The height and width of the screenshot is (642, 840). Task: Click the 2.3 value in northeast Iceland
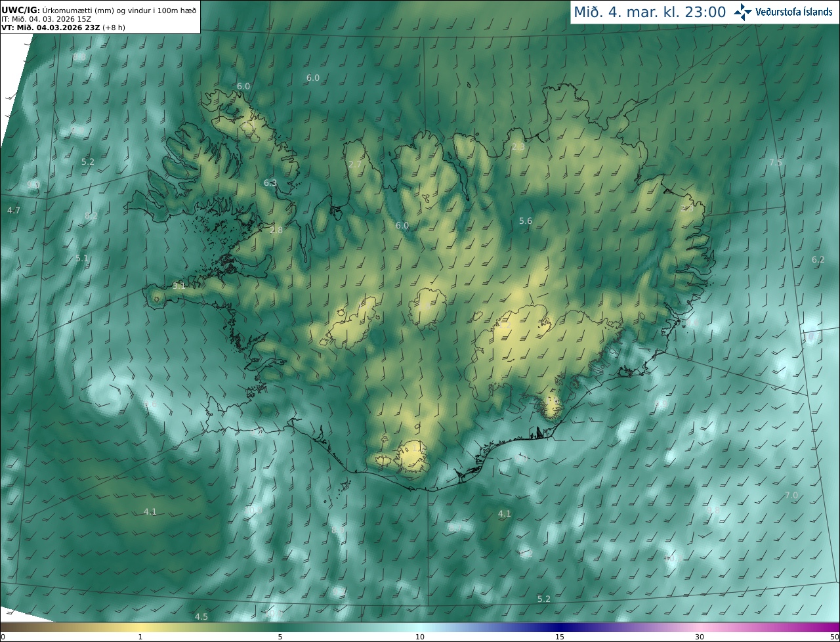[518, 146]
